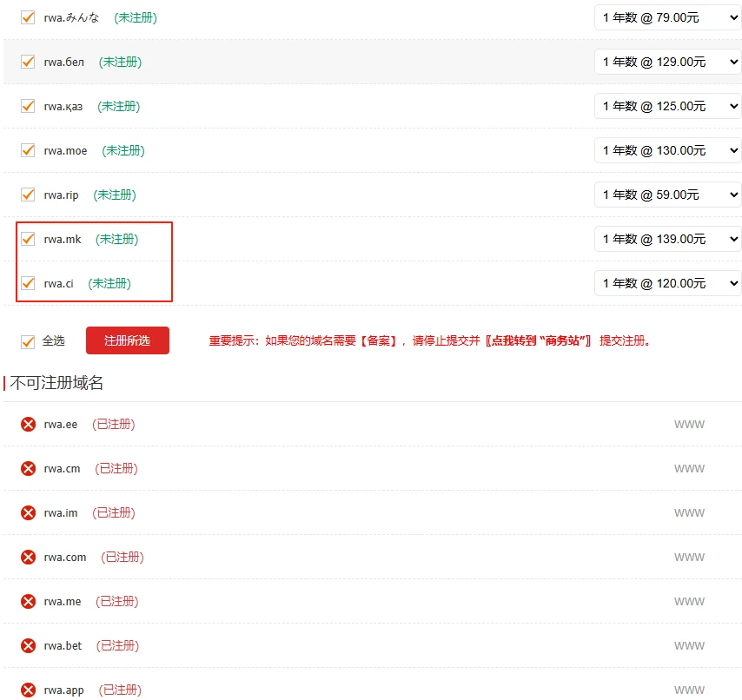Uncheck the rwa.mk domain checkbox

click(28, 239)
